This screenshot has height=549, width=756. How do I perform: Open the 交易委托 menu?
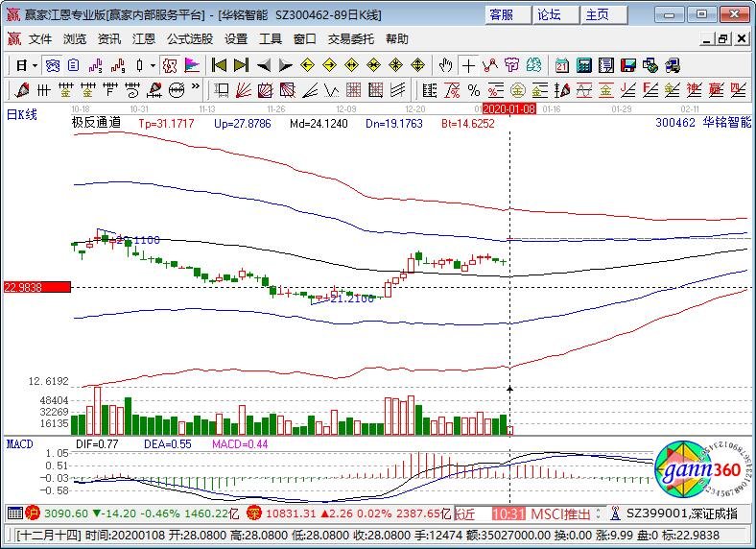click(350, 39)
